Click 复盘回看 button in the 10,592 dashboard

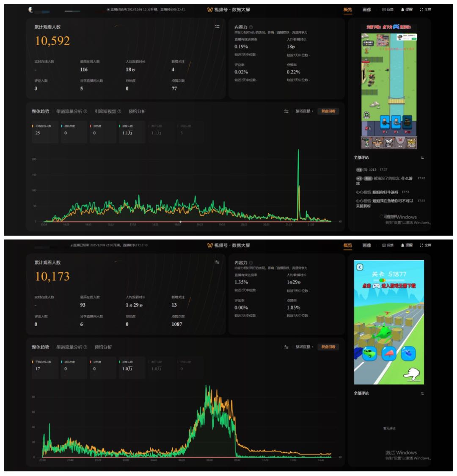[x=328, y=111]
